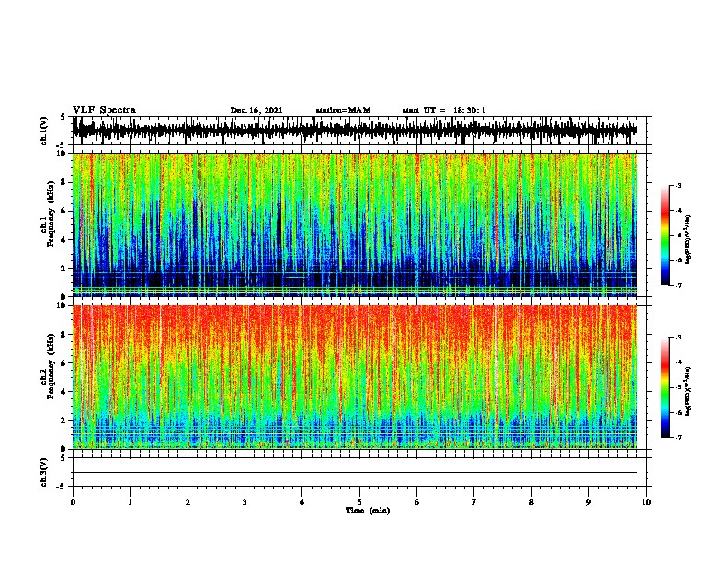The height and width of the screenshot is (563, 728).
Task: Click the "VLF Spectra" plot title
Action: pos(104,110)
